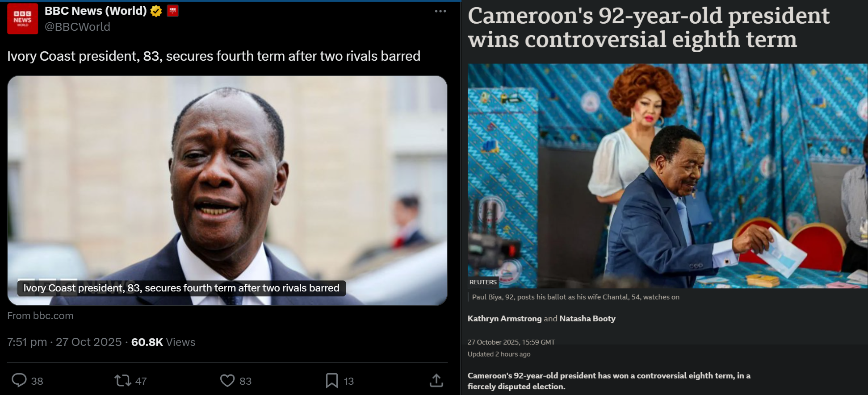Viewport: 868px width, 395px height.
Task: Open the BBC News (World) profile name
Action: pyautogui.click(x=96, y=11)
